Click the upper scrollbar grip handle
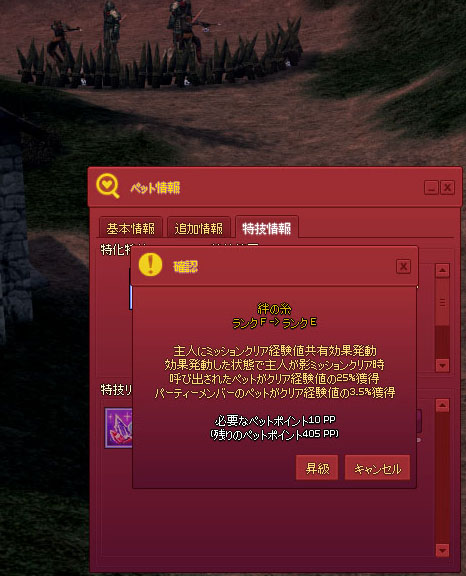Image resolution: width=466 pixels, height=576 pixels. click(442, 302)
